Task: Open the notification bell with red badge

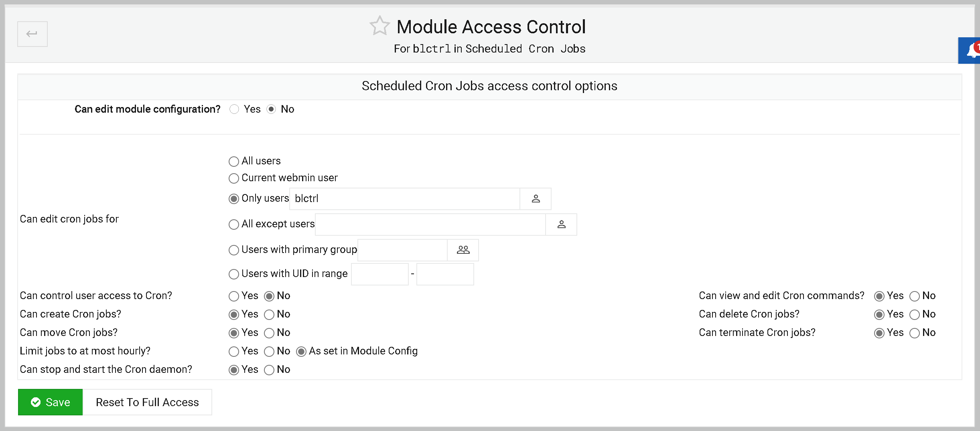Action: click(971, 50)
